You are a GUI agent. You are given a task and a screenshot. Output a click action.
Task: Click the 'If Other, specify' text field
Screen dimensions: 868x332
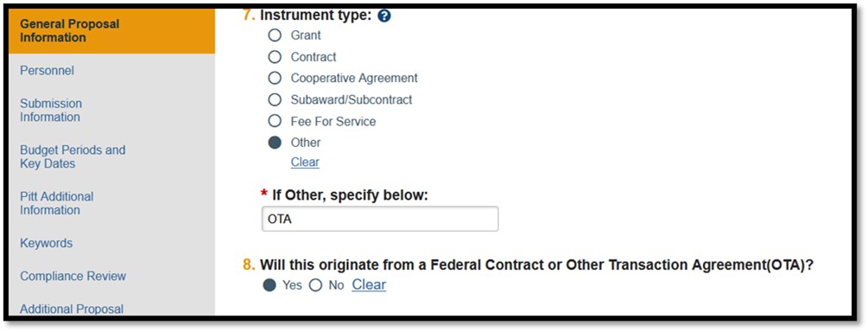pos(380,219)
